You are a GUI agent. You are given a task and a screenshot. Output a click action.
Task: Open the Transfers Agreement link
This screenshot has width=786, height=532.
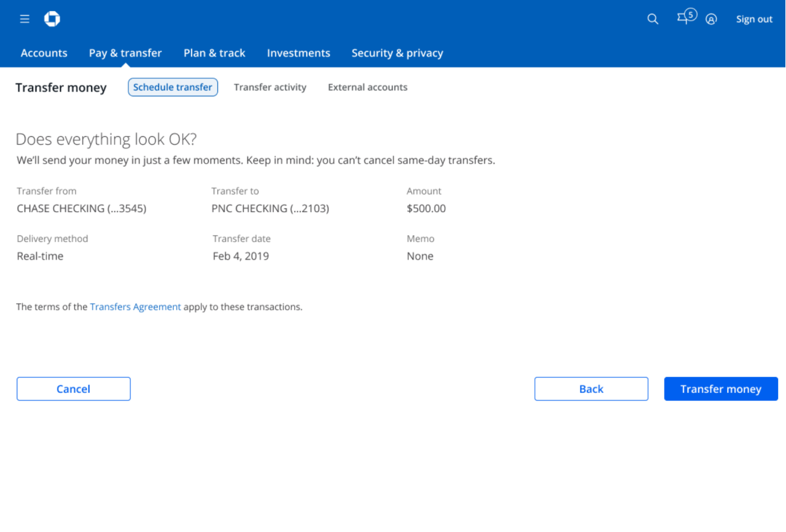point(136,307)
